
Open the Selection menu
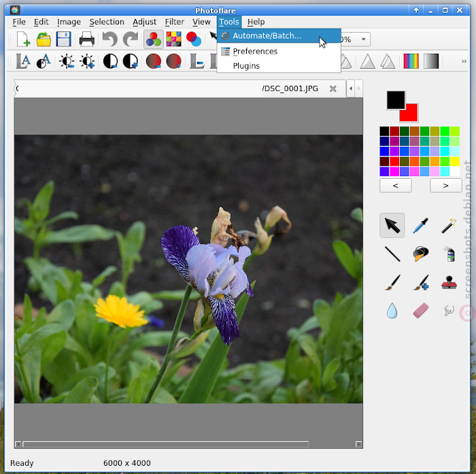pos(107,22)
